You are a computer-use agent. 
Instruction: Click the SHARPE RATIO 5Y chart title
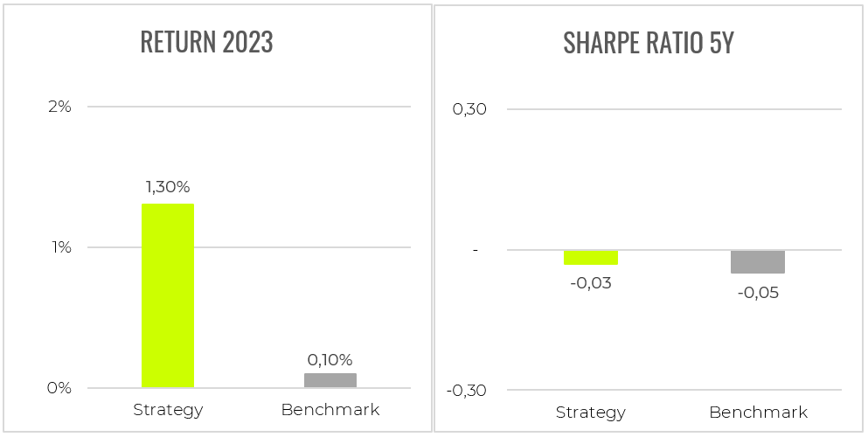(x=648, y=43)
